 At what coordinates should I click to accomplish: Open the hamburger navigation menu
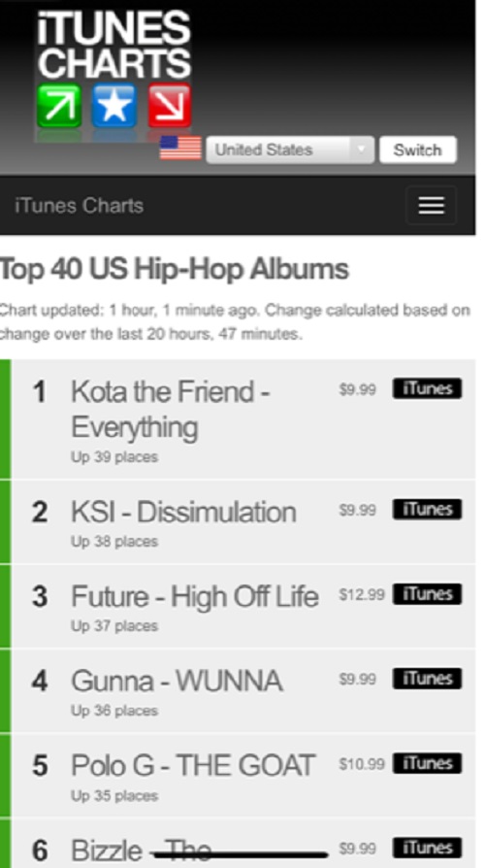point(432,206)
